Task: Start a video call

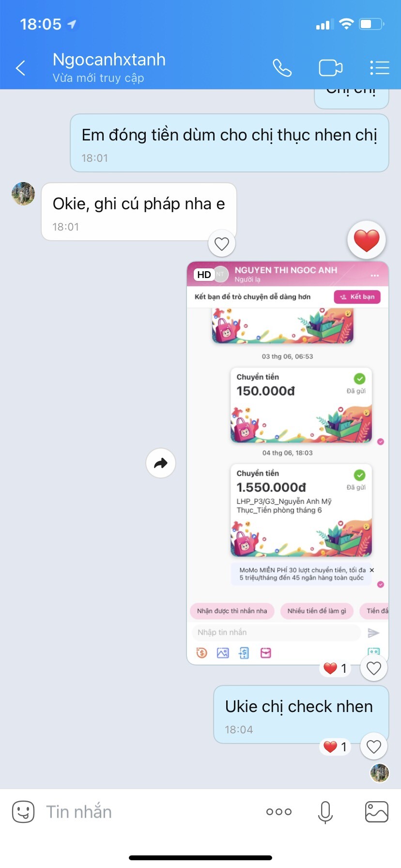Action: click(x=331, y=68)
